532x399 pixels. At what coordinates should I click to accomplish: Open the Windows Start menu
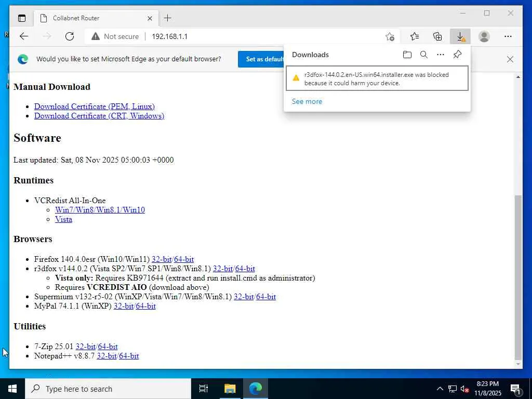(x=12, y=389)
